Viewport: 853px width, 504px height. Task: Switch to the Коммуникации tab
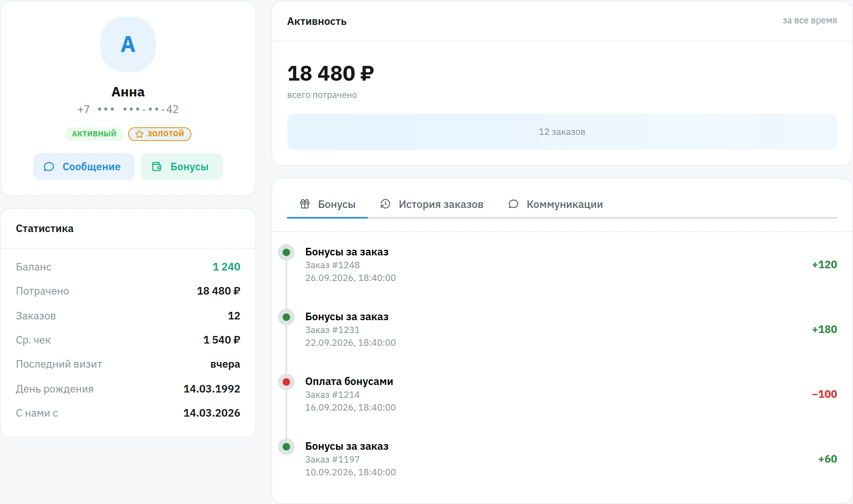tap(555, 204)
